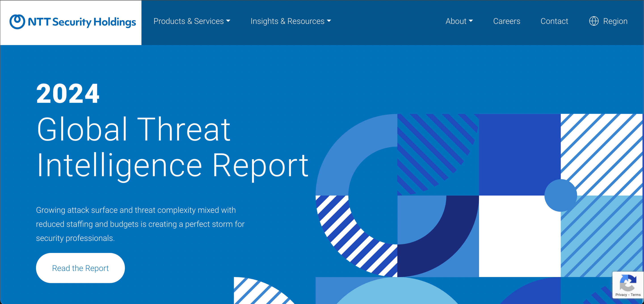644x304 pixels.
Task: Click the hero description paragraph text
Action: pyautogui.click(x=140, y=224)
